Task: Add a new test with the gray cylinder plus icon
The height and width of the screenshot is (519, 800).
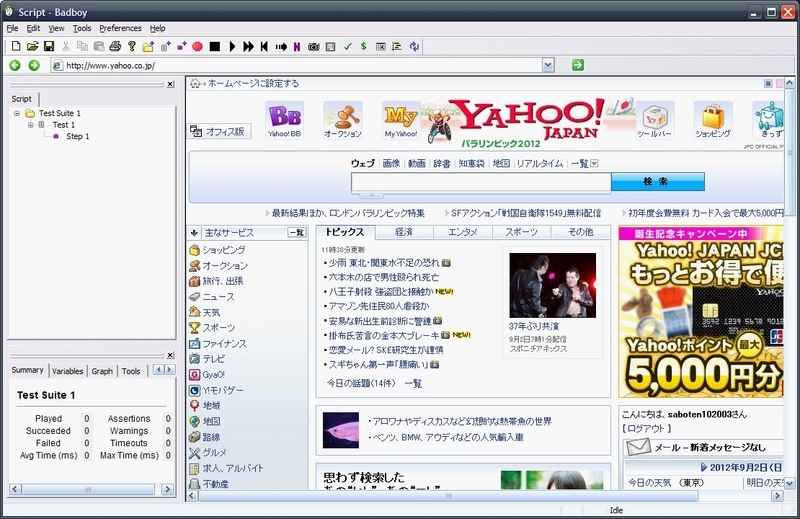Action: [x=165, y=46]
